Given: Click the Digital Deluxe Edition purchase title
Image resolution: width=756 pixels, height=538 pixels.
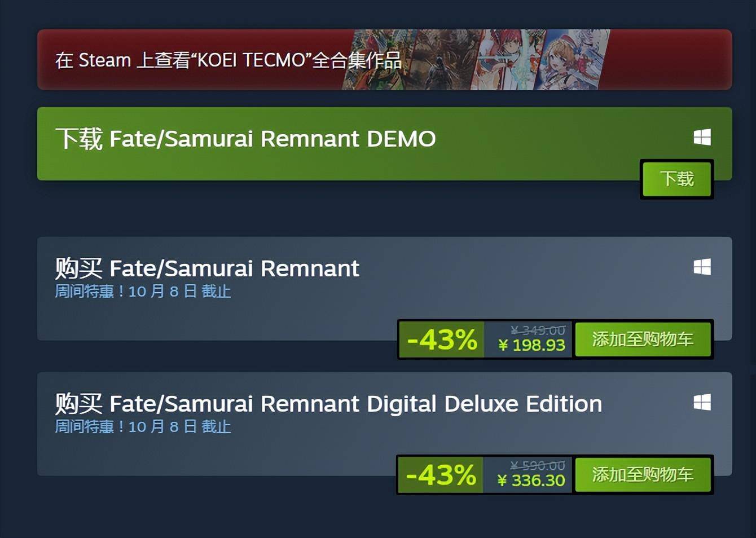Looking at the screenshot, I should [x=328, y=403].
